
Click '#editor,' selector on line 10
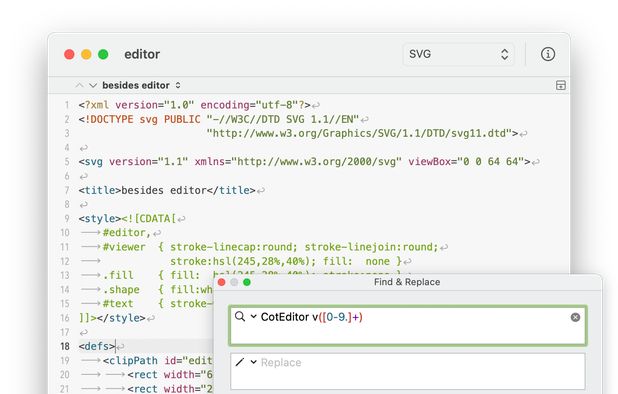127,233
